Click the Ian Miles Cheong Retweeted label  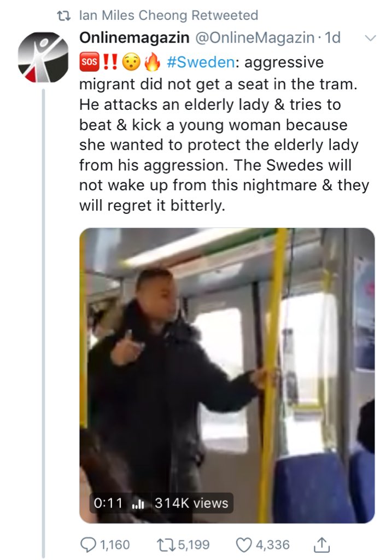point(168,15)
